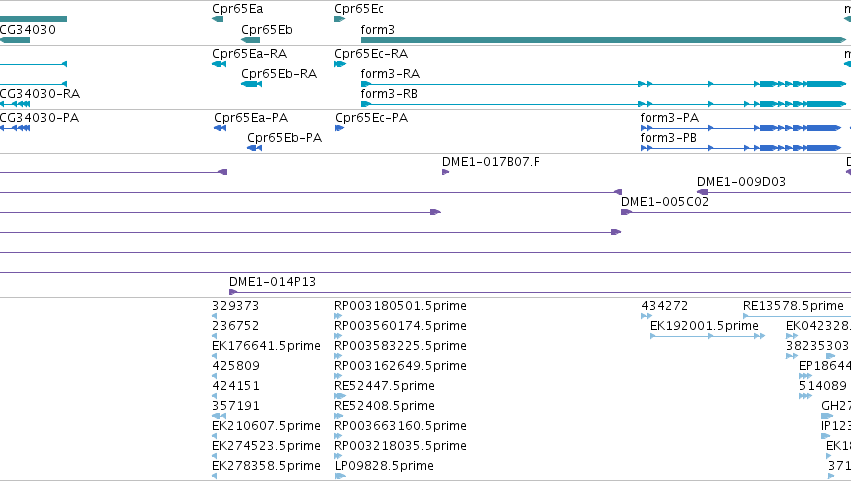Viewport: 851px width, 481px height.
Task: Click the LP09828.5prime EST label
Action: [x=384, y=466]
